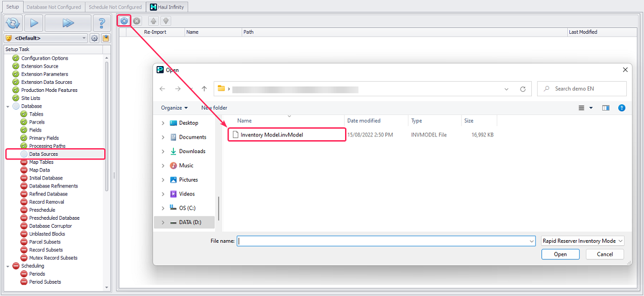
Task: Expand the Documents node chevron
Action: coord(163,137)
